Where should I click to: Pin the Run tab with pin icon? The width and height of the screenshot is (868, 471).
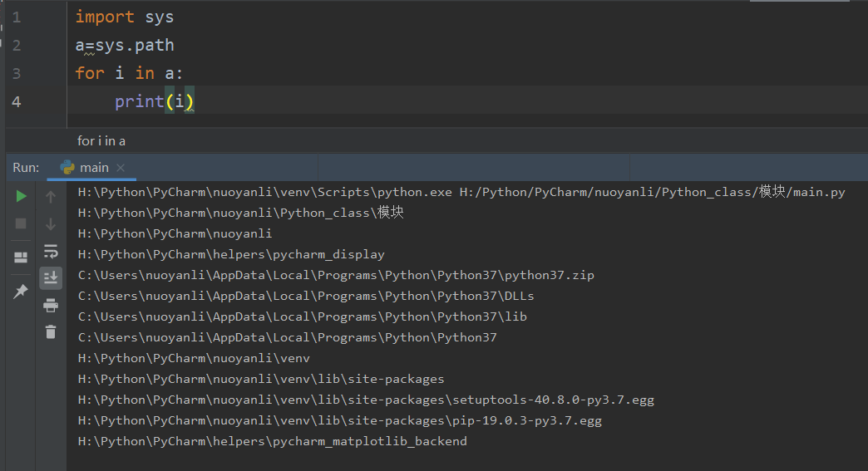[x=21, y=291]
